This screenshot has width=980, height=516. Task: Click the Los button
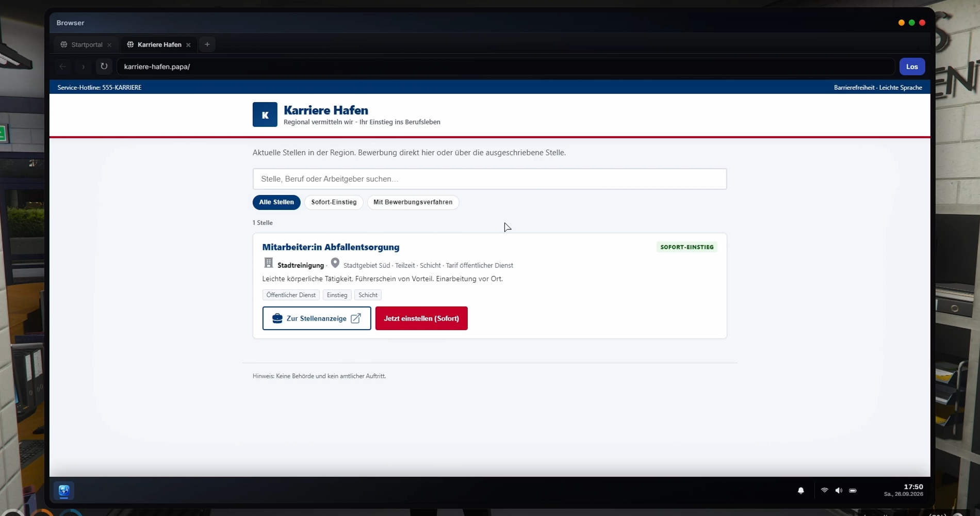click(x=912, y=67)
